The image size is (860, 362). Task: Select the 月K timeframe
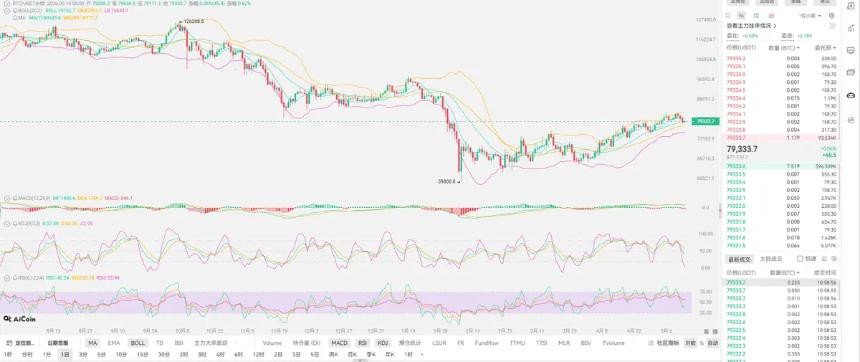[x=352, y=354]
